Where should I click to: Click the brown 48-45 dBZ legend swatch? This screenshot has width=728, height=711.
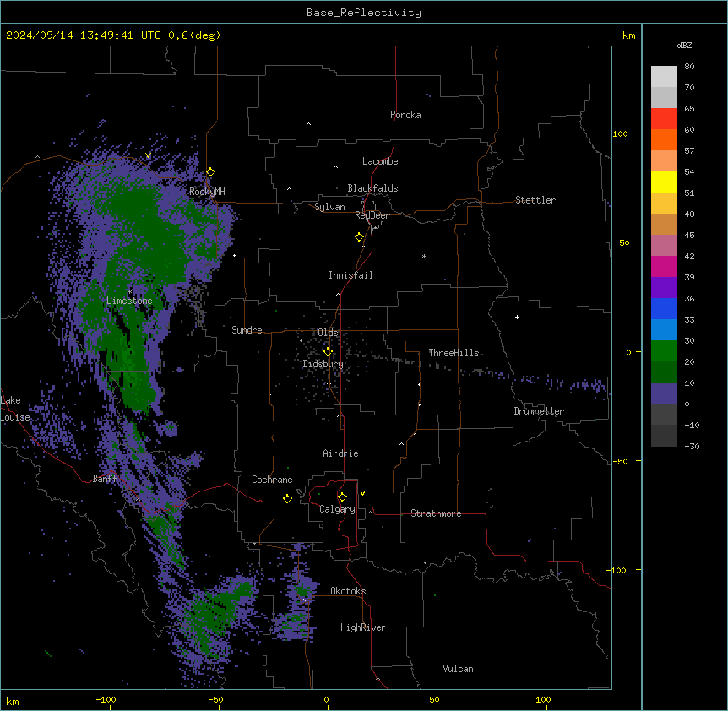pos(664,224)
